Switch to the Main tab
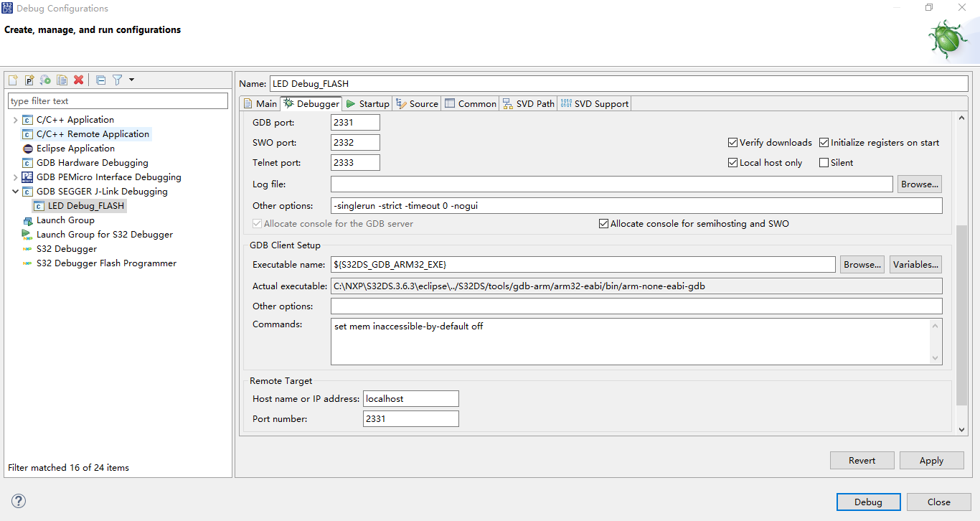 coord(260,104)
